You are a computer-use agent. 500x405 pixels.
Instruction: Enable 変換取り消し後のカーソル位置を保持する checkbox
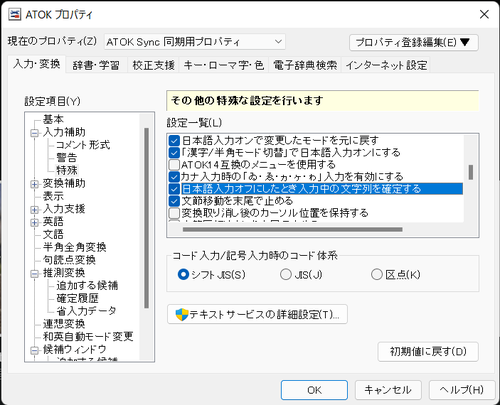click(x=174, y=213)
